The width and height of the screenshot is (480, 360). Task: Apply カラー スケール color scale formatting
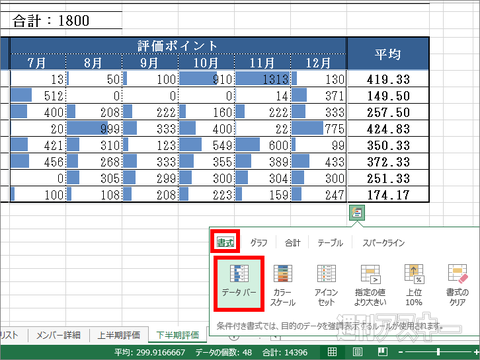(283, 285)
